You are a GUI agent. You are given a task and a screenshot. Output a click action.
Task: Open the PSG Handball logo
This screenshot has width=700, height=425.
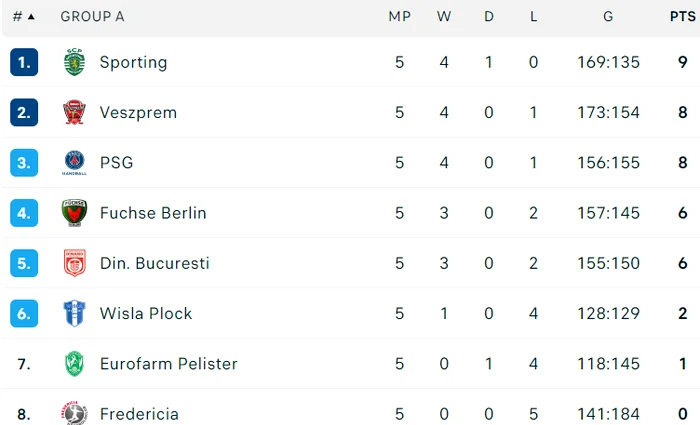tap(74, 162)
